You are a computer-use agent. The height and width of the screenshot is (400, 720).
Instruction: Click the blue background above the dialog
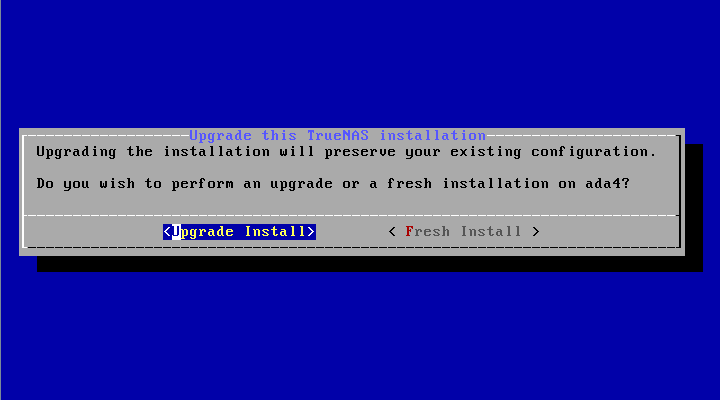click(360, 64)
